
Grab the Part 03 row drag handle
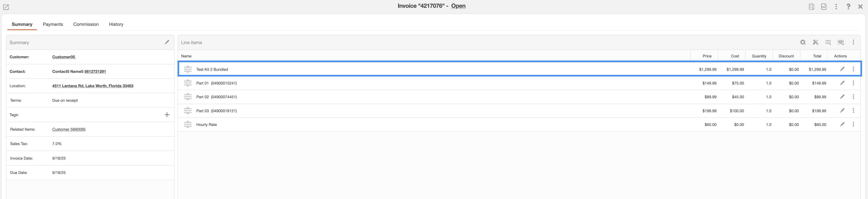tap(188, 111)
